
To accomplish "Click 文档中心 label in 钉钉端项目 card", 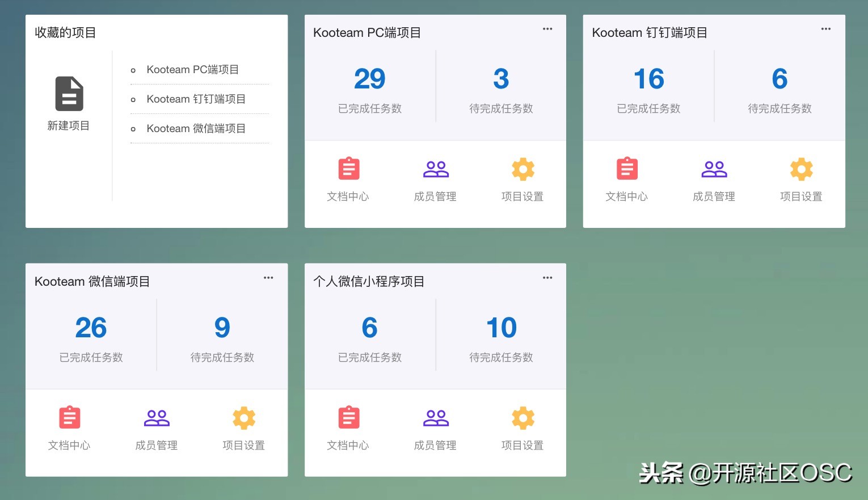I will click(x=627, y=197).
